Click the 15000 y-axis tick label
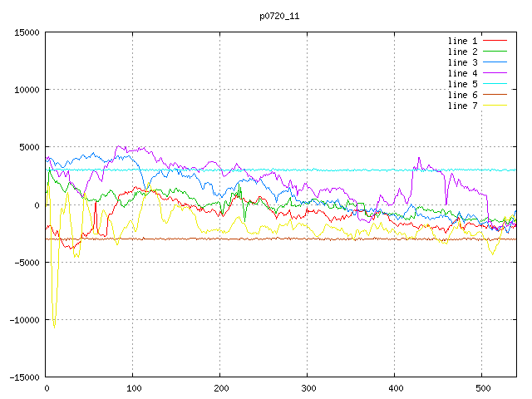The height and width of the screenshot is (399, 532). pos(26,32)
